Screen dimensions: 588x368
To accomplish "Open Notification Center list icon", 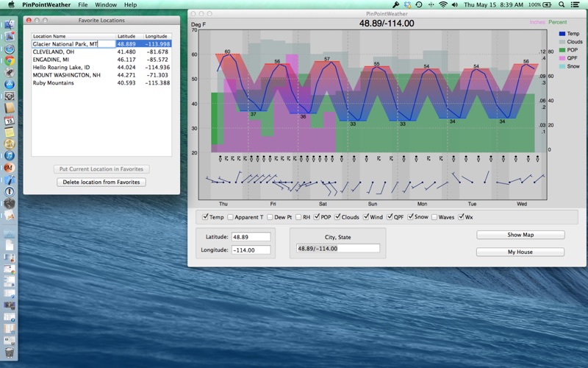I will point(575,4).
